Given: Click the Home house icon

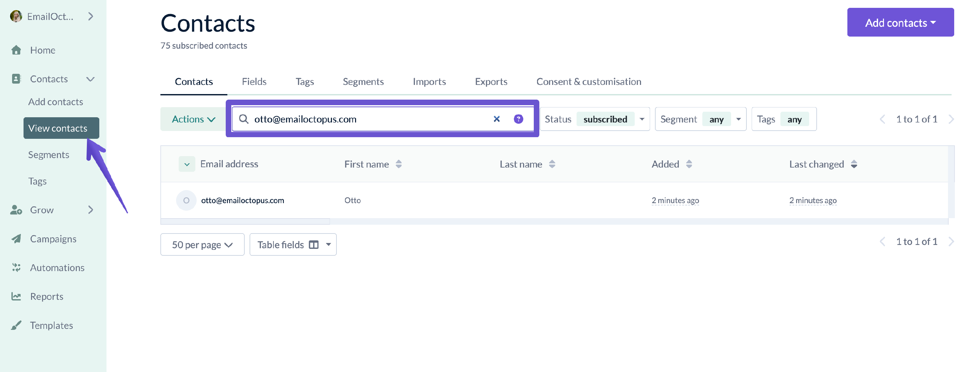Looking at the screenshot, I should pos(16,50).
